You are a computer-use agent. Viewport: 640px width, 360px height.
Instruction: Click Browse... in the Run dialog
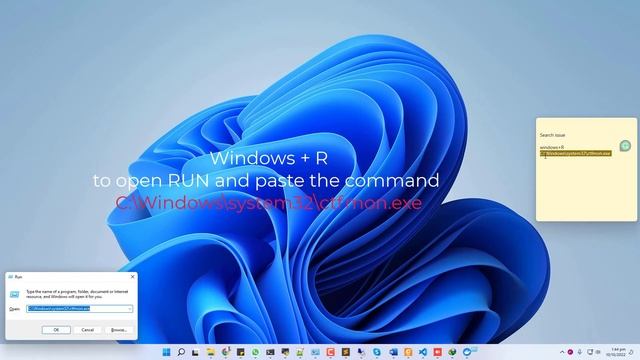tap(119, 330)
